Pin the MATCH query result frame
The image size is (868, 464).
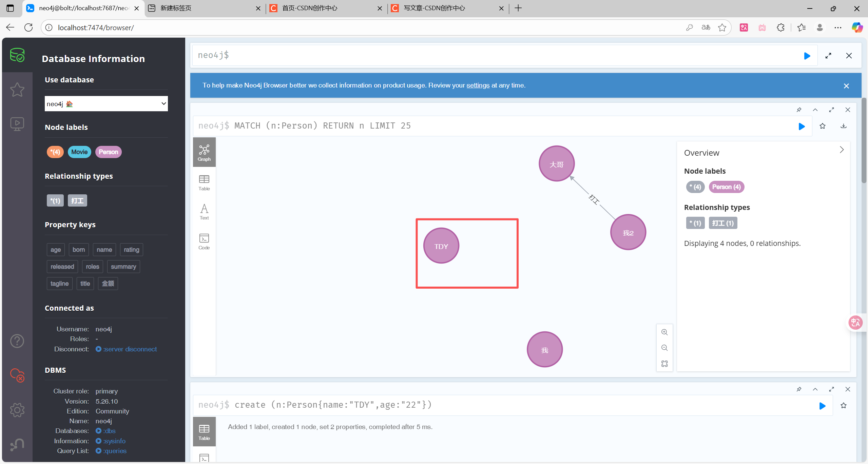point(799,110)
